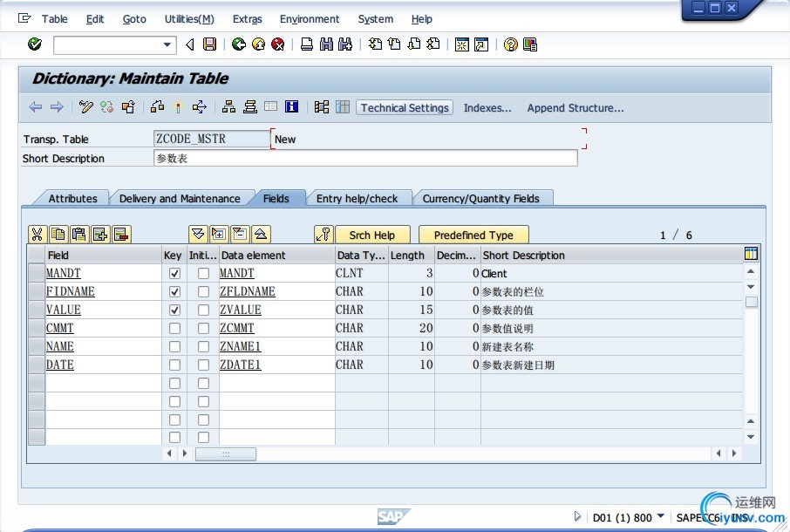
Task: Open the D01 system status dropdown arrow
Action: pyautogui.click(x=661, y=516)
